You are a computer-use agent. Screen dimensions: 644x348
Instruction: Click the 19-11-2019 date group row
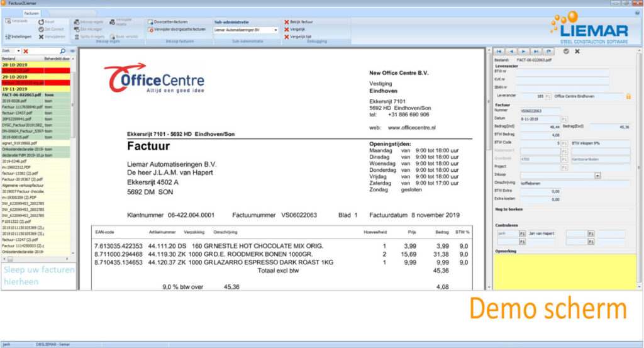[x=36, y=89]
